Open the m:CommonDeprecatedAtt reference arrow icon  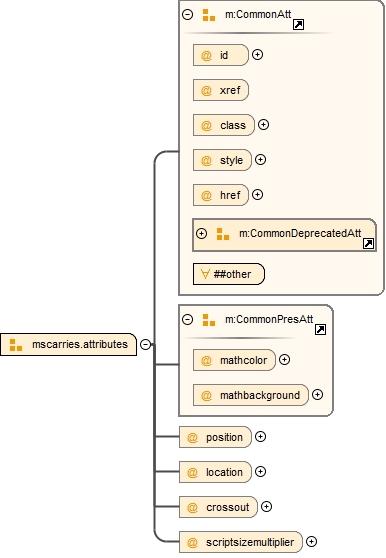point(368,244)
